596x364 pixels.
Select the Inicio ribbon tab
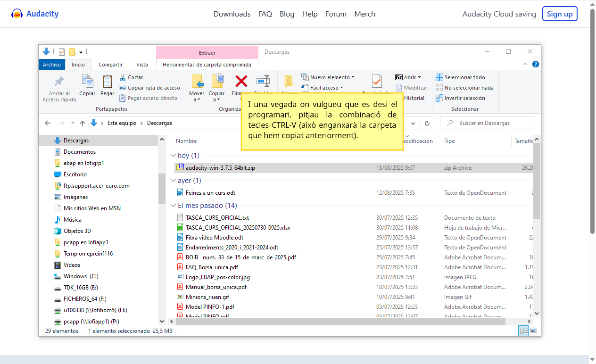pos(78,65)
